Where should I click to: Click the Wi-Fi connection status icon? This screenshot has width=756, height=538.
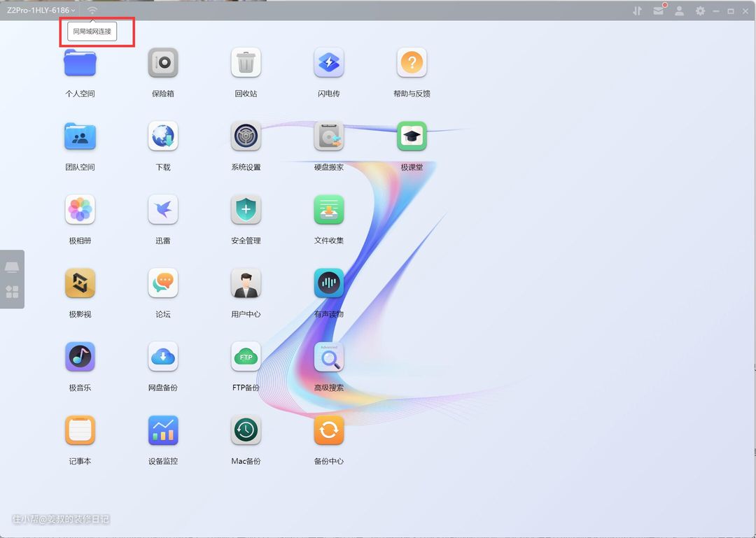(92, 10)
